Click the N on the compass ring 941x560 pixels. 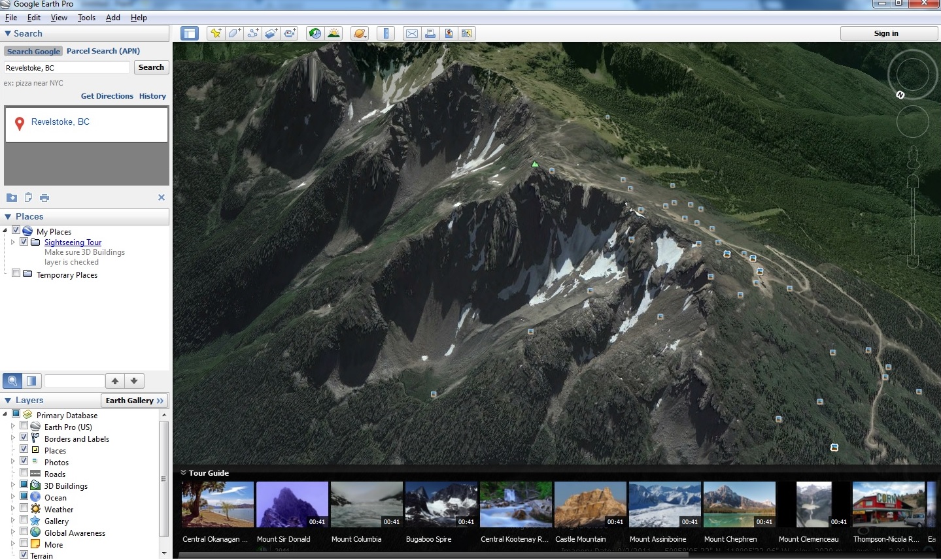pyautogui.click(x=900, y=95)
